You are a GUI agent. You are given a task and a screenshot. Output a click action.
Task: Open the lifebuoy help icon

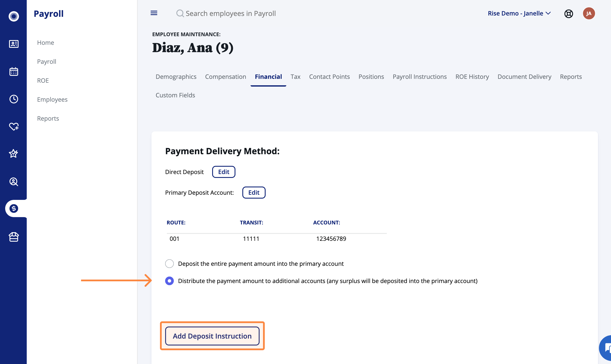pyautogui.click(x=569, y=14)
